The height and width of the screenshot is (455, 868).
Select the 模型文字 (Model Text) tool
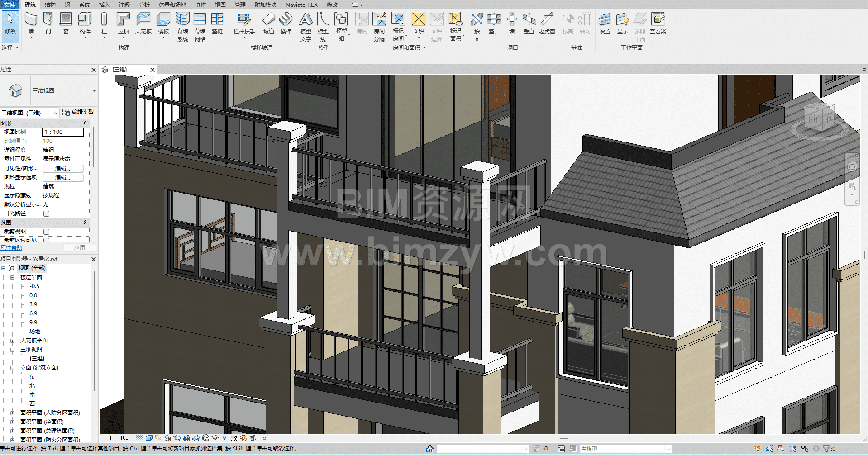(x=306, y=27)
